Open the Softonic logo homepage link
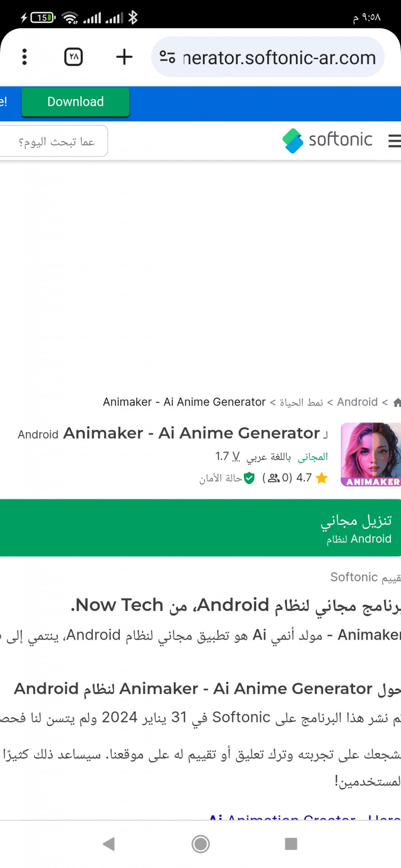Image resolution: width=401 pixels, height=868 pixels. pos(327,140)
